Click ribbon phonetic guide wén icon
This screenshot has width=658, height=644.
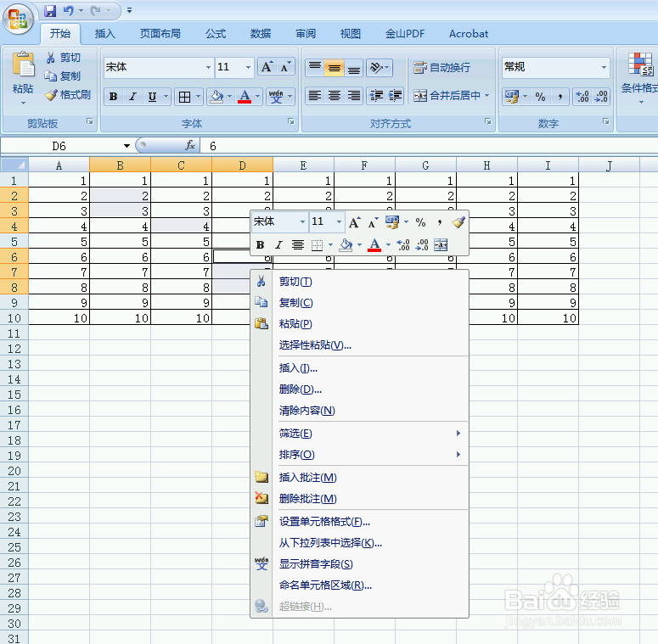[x=276, y=97]
